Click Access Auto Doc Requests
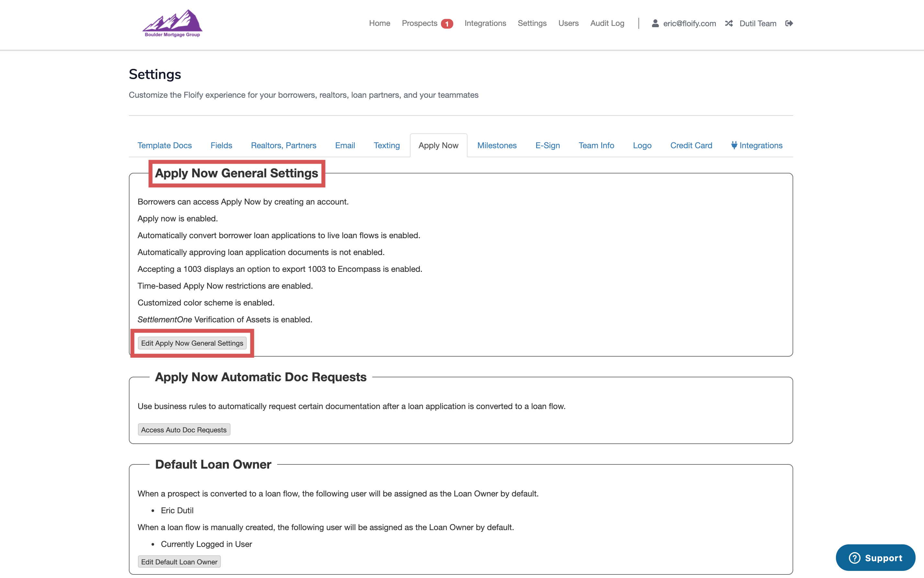 [x=184, y=430]
